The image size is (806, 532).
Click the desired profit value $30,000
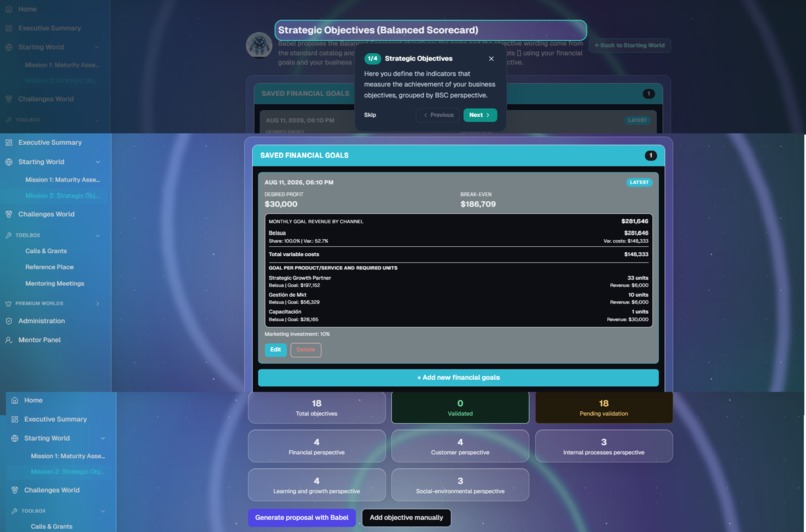click(281, 204)
